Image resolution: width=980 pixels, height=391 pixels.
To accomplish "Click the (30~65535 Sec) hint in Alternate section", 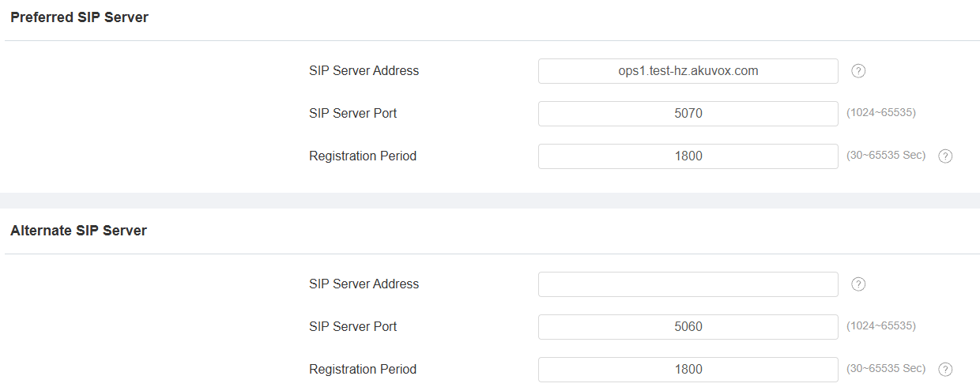I will point(885,369).
